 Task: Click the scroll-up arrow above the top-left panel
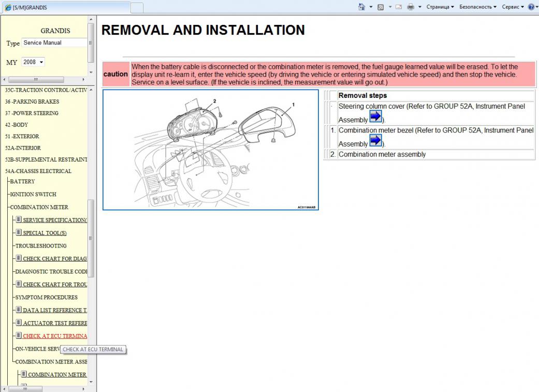click(91, 20)
